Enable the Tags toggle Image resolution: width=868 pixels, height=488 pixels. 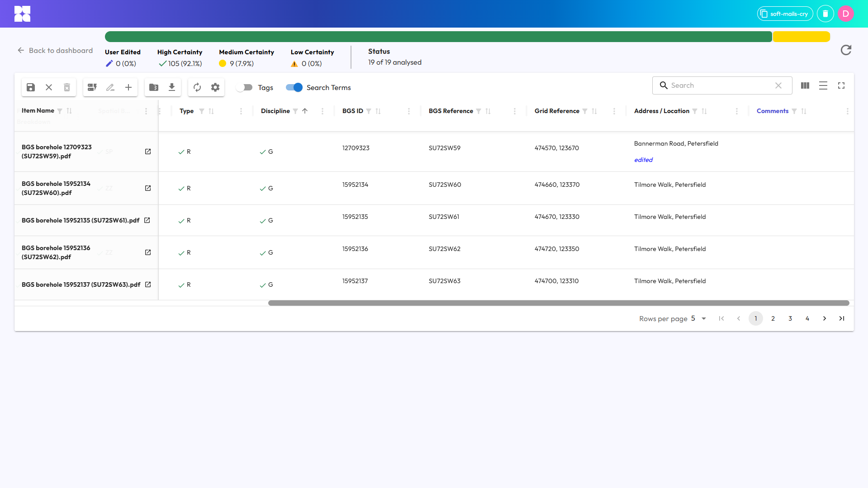(x=245, y=87)
